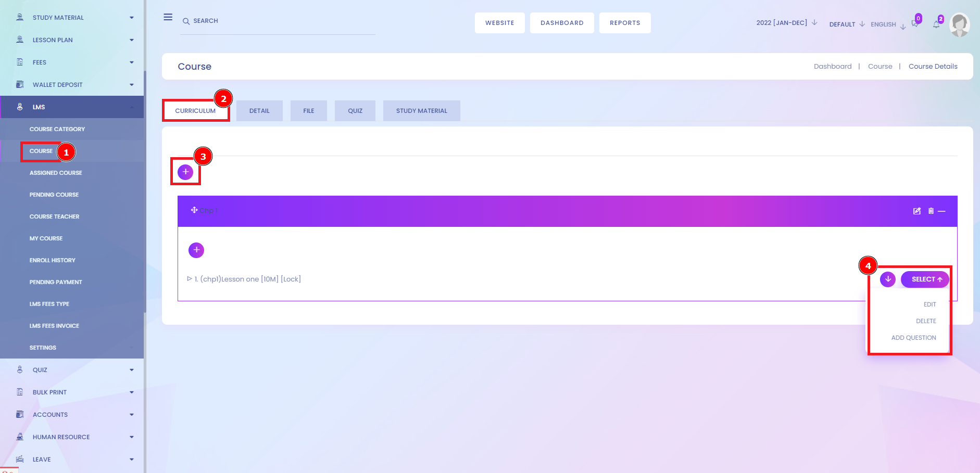Play the Lesson one preview triangle
The height and width of the screenshot is (473, 980).
point(189,279)
